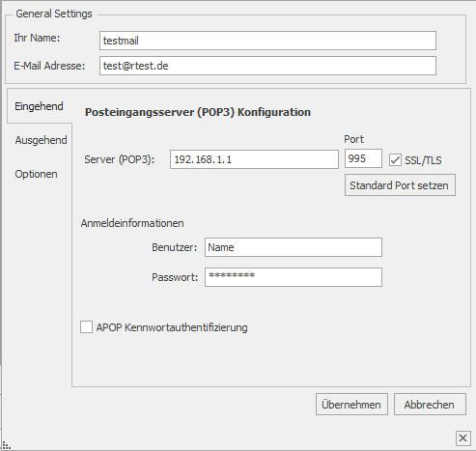
Task: Click the Posteingangsserver (POP3) Konfiguration heading
Action: click(x=198, y=112)
